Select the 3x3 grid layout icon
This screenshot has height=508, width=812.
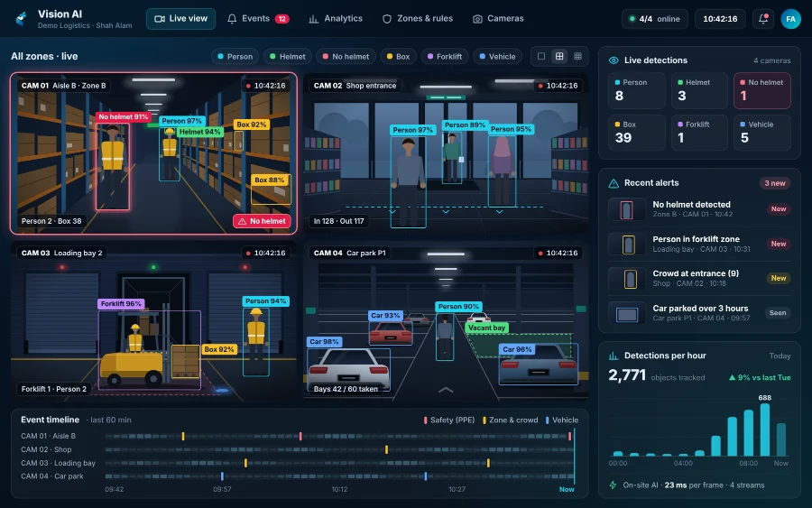click(x=578, y=57)
